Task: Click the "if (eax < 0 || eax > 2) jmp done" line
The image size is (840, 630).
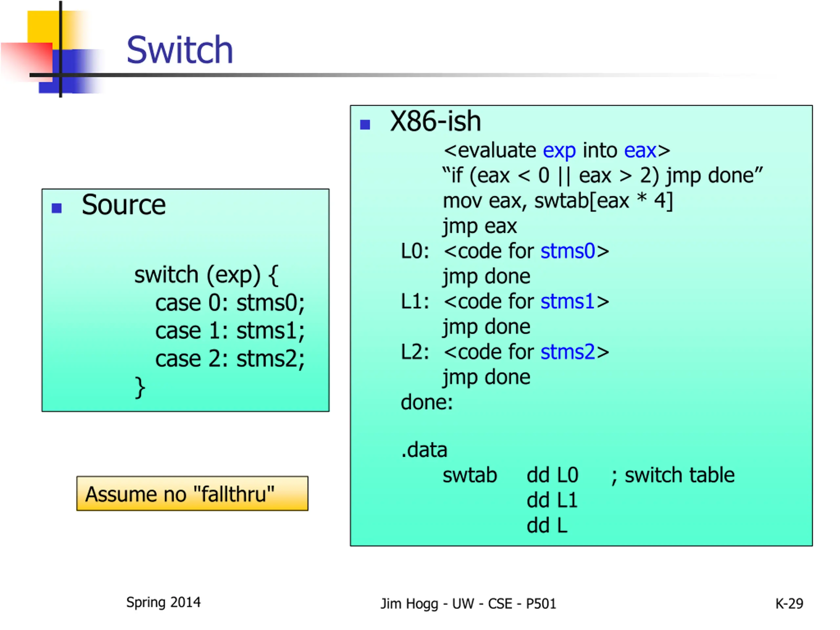Action: [602, 176]
